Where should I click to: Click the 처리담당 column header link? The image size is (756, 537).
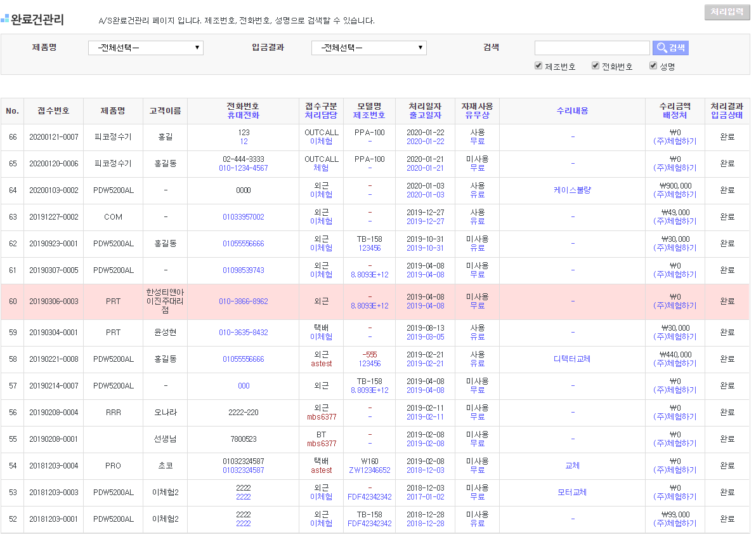click(321, 116)
